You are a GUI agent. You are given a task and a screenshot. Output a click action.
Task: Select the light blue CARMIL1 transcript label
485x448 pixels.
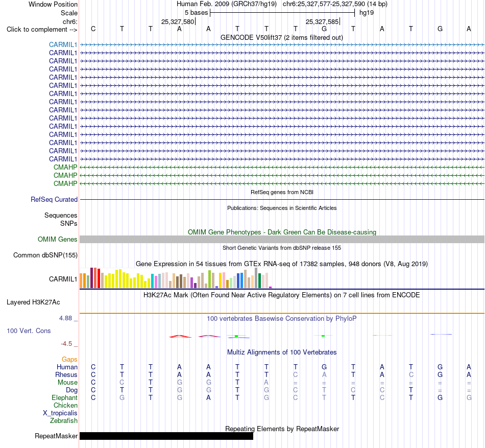coord(63,44)
